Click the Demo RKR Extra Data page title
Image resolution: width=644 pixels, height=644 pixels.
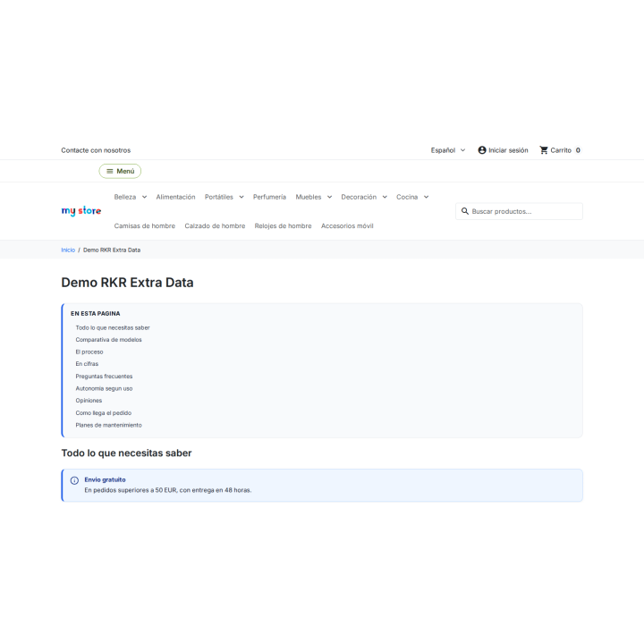pos(127,283)
